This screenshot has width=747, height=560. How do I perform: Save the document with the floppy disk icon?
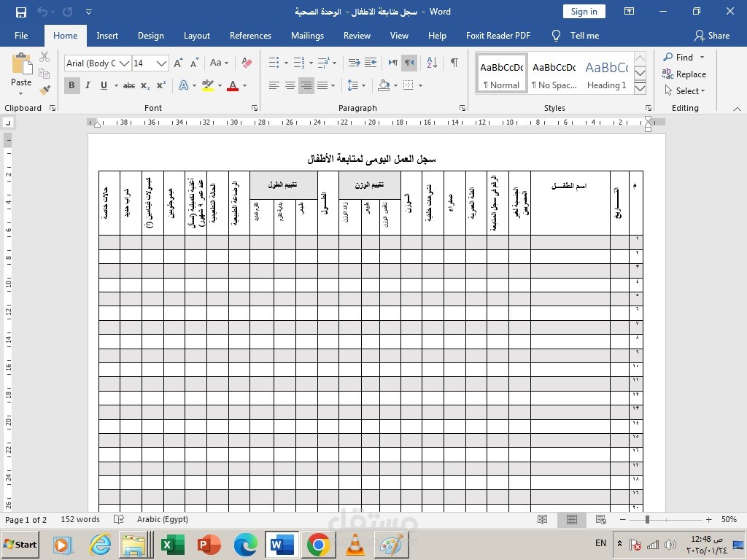coord(21,12)
